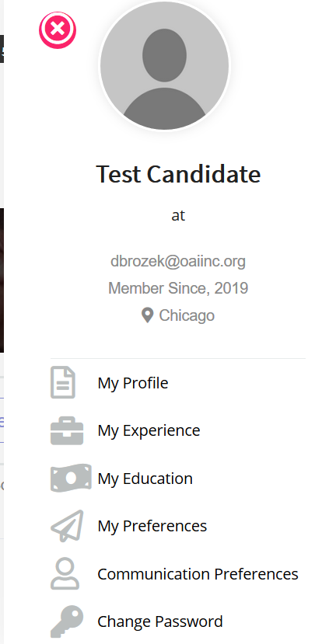Image resolution: width=329 pixels, height=644 pixels.
Task: Click the document icon beside My Profile
Action: 63,382
